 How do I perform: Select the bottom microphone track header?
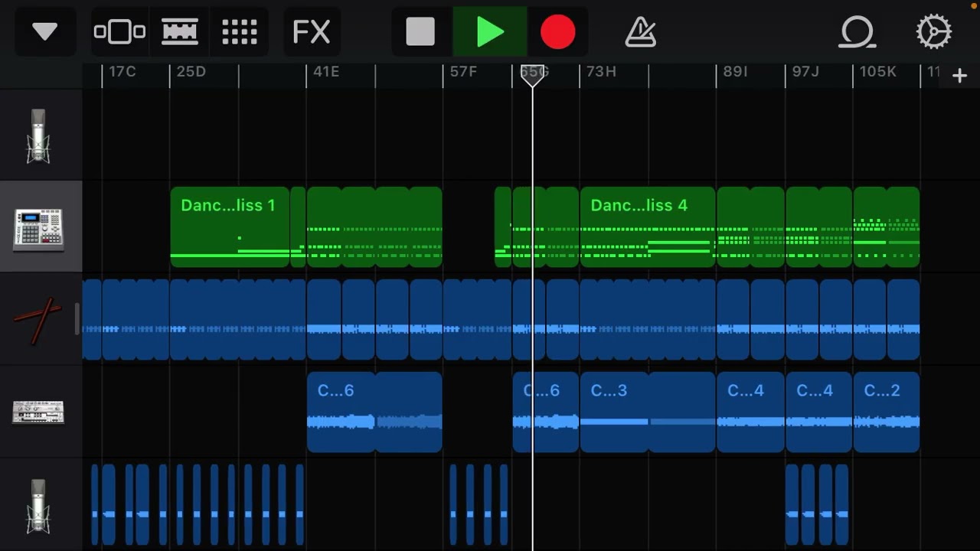tap(38, 505)
